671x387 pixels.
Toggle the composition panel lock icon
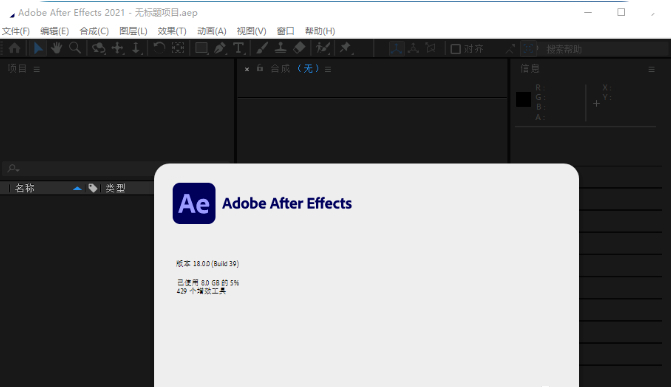coord(260,68)
